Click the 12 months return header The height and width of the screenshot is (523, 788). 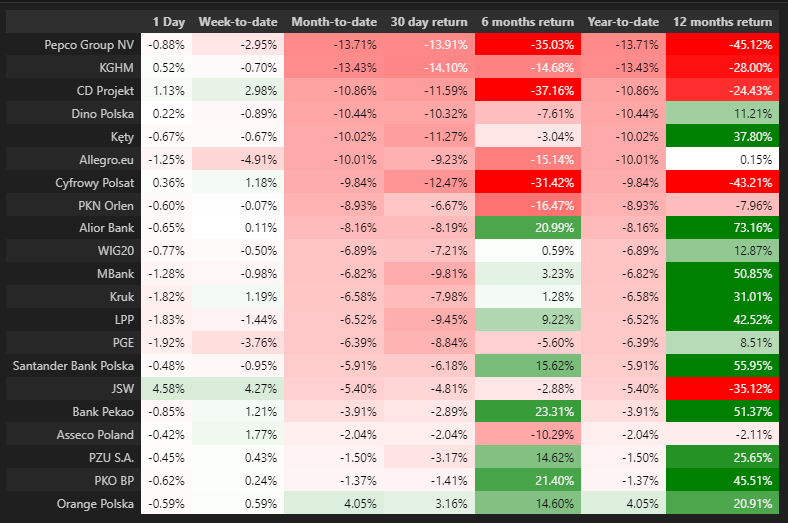(x=722, y=22)
